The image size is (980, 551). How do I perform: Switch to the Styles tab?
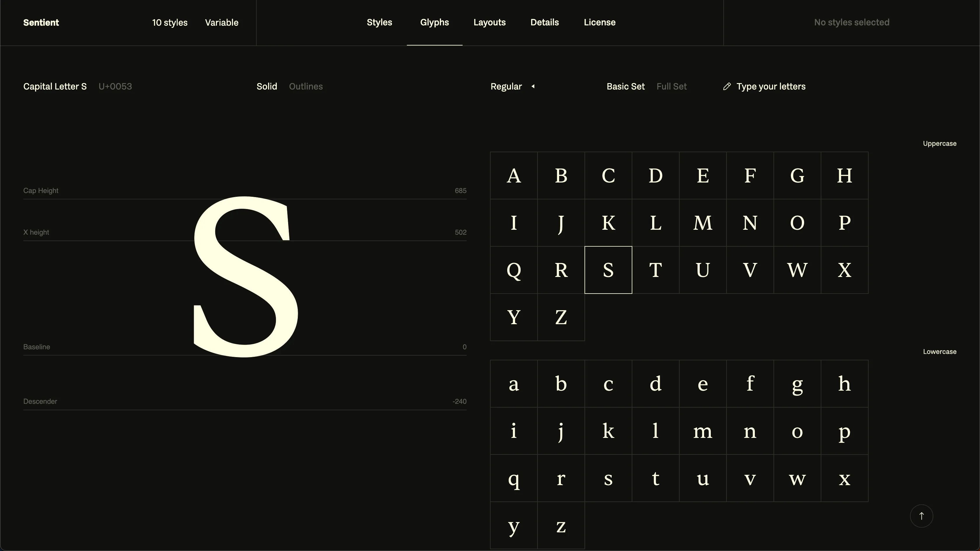pyautogui.click(x=379, y=22)
